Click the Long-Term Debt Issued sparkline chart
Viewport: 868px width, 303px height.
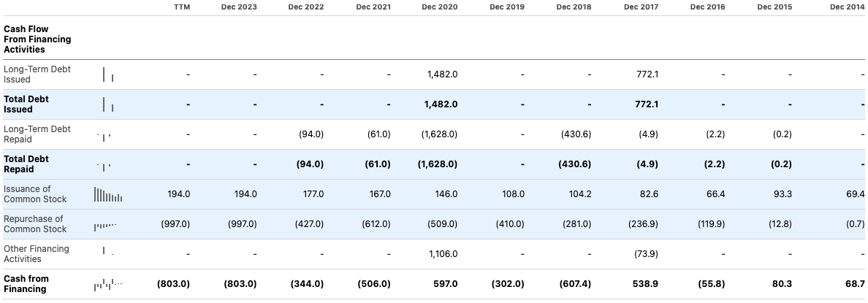[108, 74]
